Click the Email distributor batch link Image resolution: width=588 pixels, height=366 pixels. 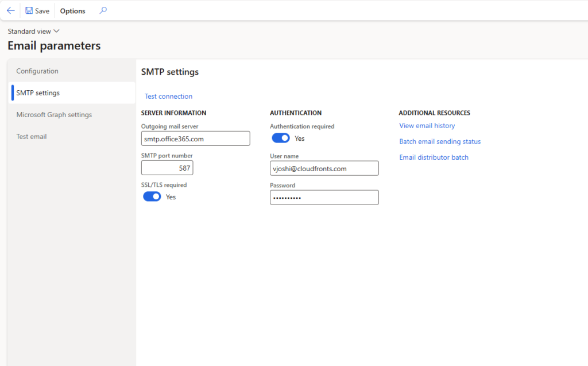click(x=434, y=157)
